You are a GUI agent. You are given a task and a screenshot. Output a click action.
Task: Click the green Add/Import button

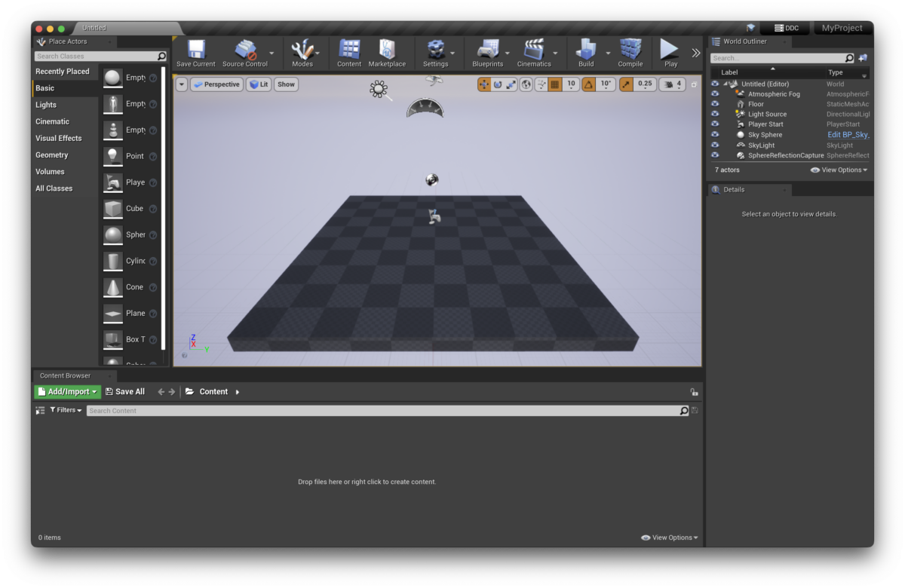(67, 392)
